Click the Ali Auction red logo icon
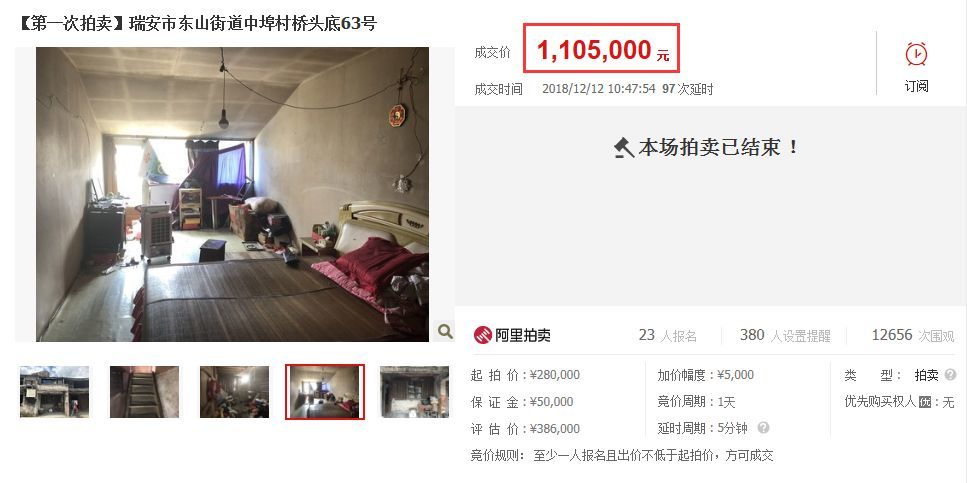The image size is (967, 483). click(482, 335)
